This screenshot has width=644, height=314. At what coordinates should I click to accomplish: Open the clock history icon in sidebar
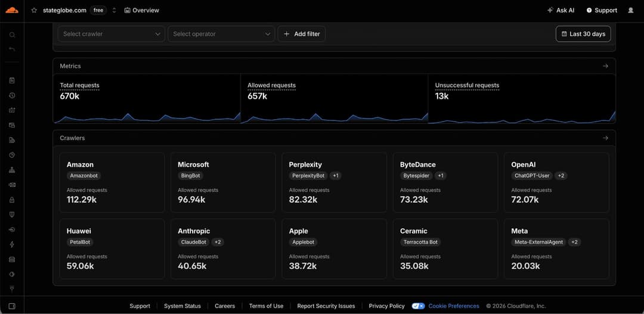tap(12, 95)
